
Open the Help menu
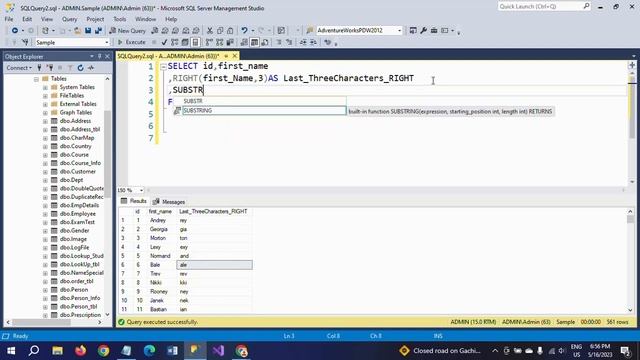point(171,19)
